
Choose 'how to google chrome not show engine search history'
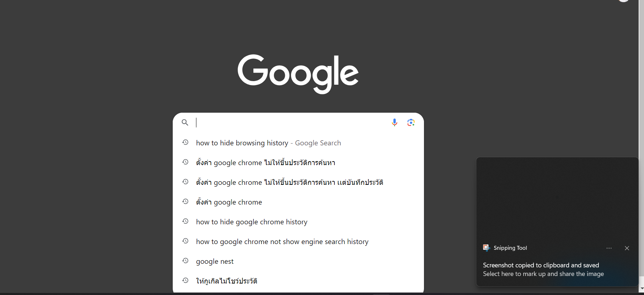click(298, 242)
